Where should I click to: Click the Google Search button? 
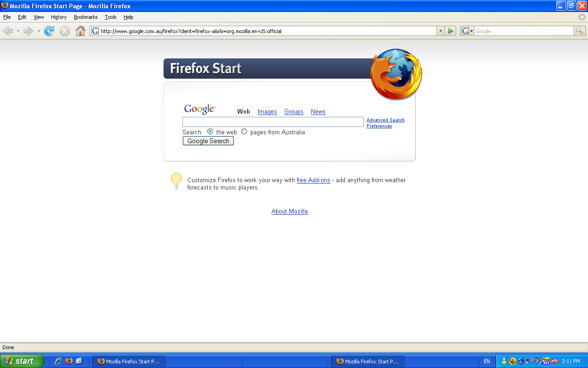pos(208,141)
